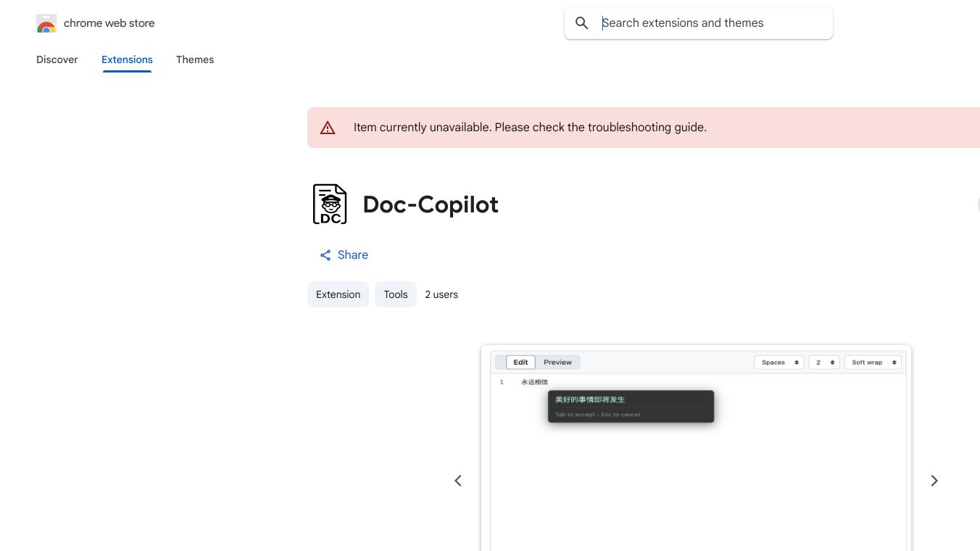Open the Discover tab
980x551 pixels.
(x=57, y=59)
